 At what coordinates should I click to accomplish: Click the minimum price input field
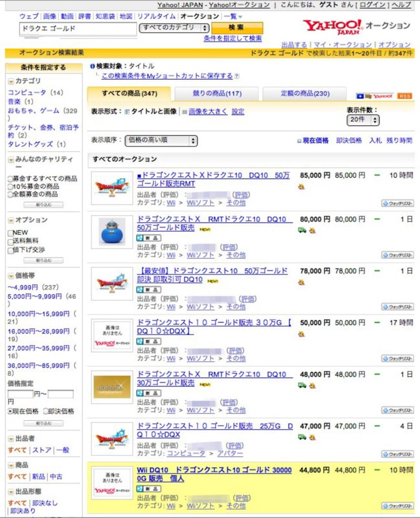20,394
